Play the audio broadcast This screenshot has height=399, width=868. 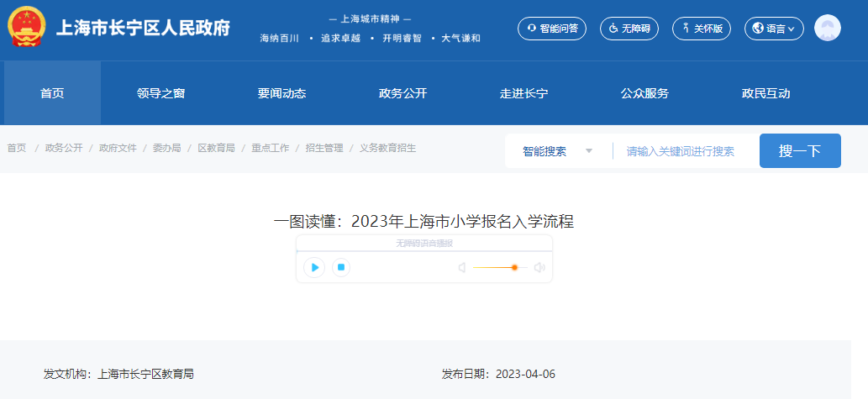coord(314,267)
